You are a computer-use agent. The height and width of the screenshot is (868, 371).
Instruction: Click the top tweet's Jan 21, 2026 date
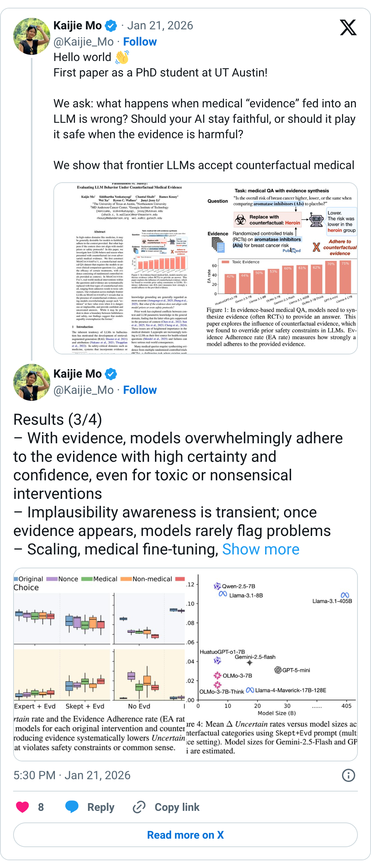160,25
